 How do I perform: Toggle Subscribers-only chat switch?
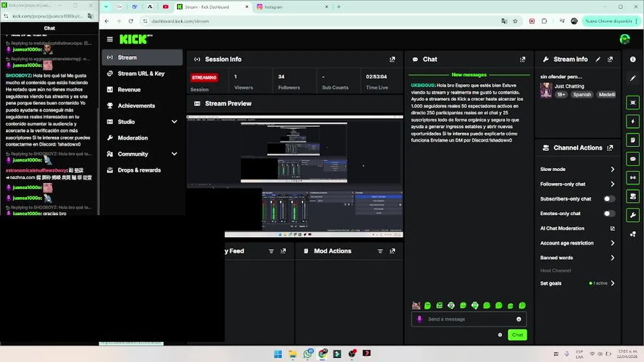[609, 199]
